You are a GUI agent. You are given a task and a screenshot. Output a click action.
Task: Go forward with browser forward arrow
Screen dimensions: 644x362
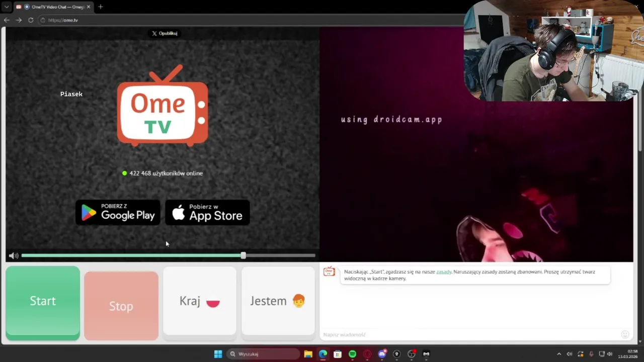(19, 20)
